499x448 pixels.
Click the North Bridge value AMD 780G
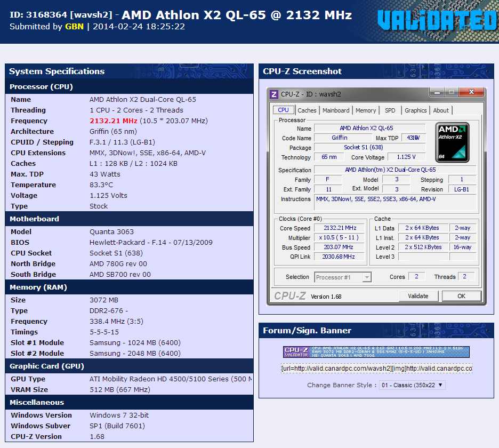pyautogui.click(x=118, y=264)
